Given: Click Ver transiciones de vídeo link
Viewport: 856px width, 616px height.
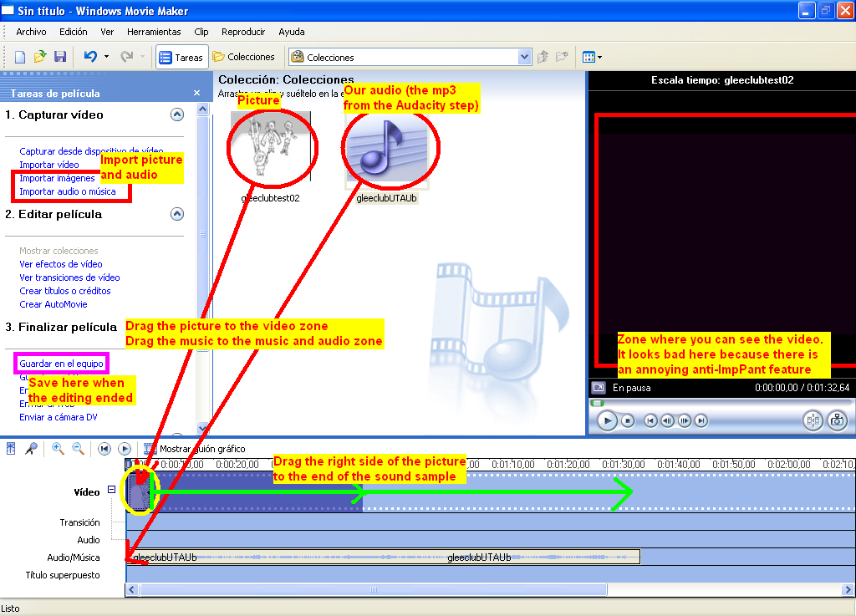Looking at the screenshot, I should coord(69,277).
